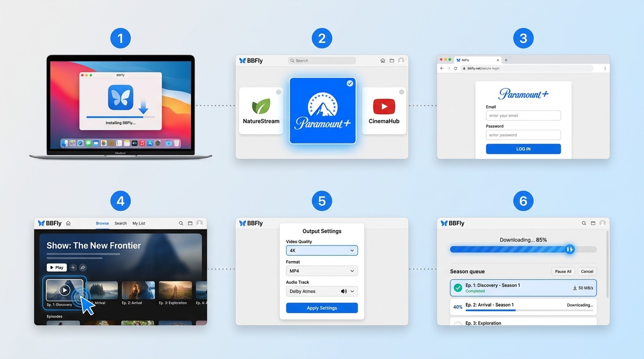644x359 pixels.
Task: Switch to the Search tab
Action: [x=121, y=223]
